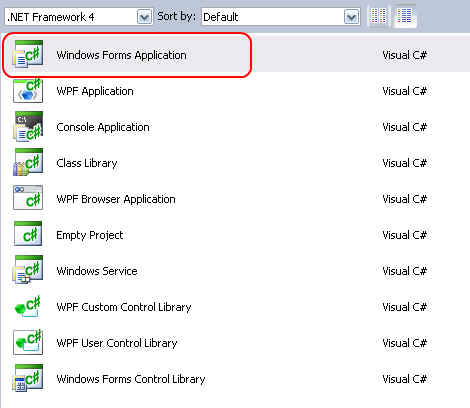470x408 pixels.
Task: Click the Windows Forms Control Library icon
Action: point(28,378)
